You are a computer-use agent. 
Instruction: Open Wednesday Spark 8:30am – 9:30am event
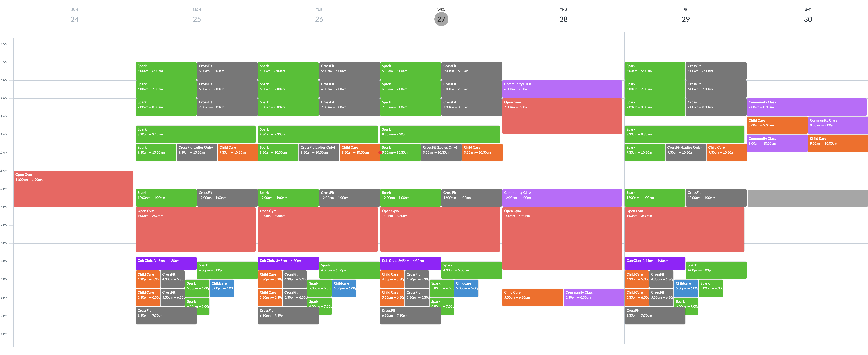pyautogui.click(x=440, y=134)
